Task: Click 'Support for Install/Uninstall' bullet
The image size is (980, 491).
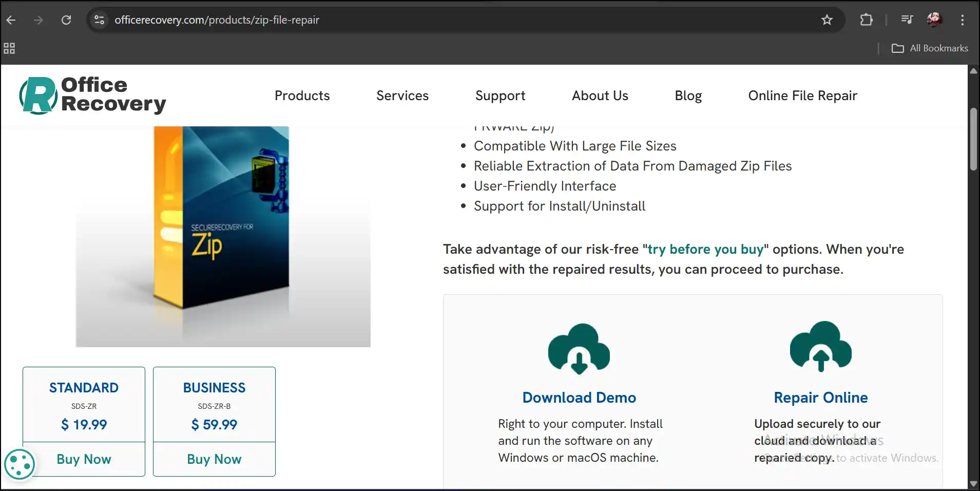Action: [560, 206]
